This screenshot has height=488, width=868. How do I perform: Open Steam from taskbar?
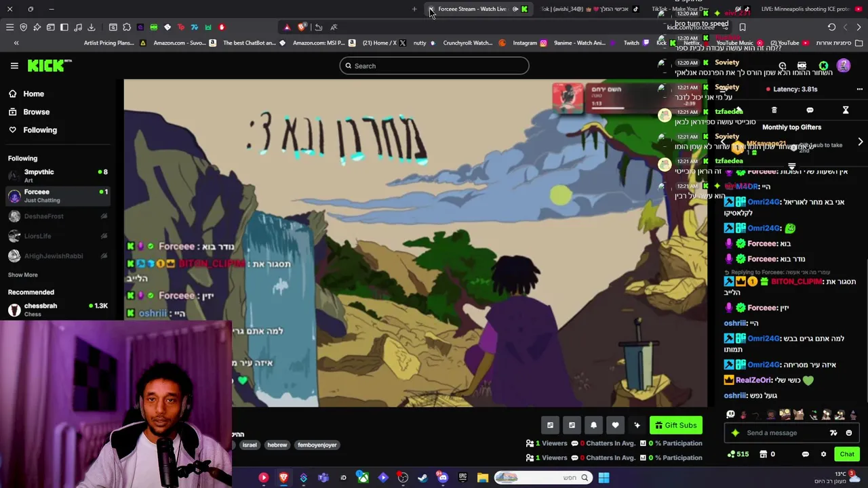[x=422, y=478]
